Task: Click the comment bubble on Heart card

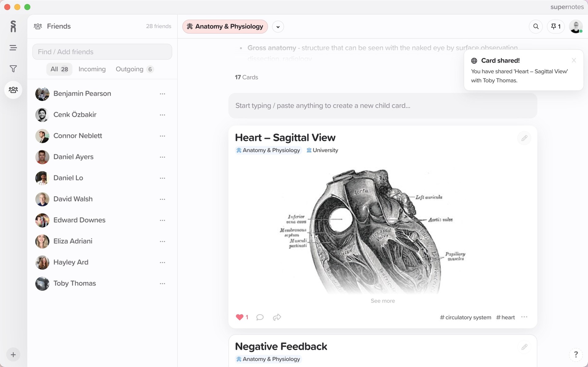Action: 260,317
